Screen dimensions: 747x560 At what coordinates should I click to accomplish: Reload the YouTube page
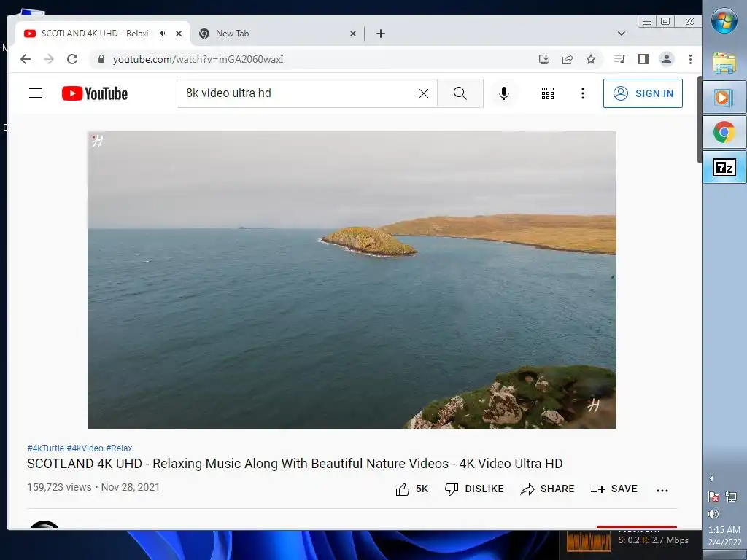pyautogui.click(x=72, y=59)
